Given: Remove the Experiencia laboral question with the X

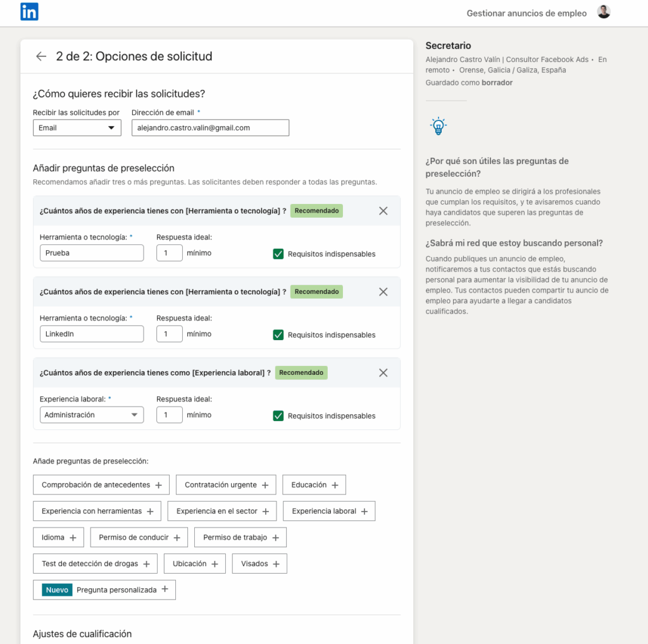Looking at the screenshot, I should coord(383,372).
